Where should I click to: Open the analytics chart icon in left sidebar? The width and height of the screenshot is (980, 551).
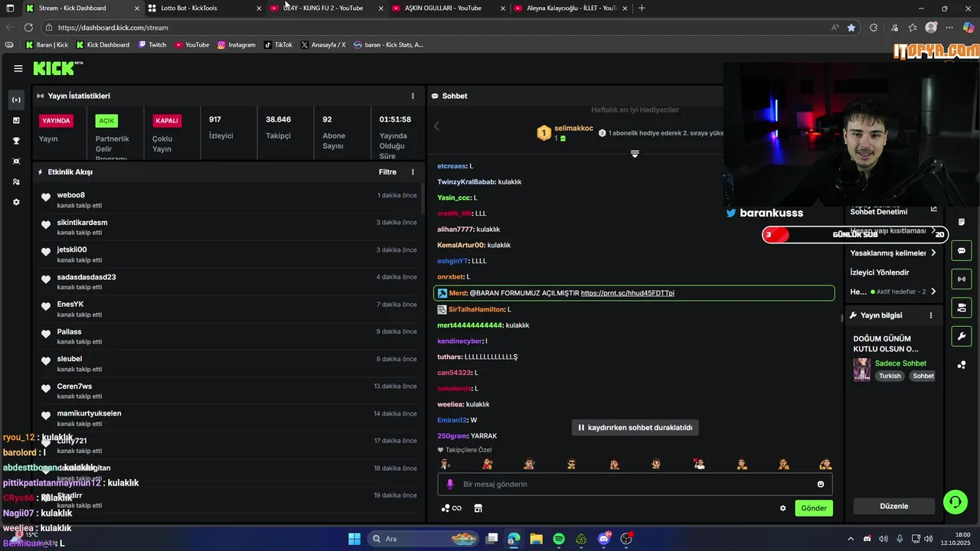pyautogui.click(x=16, y=120)
